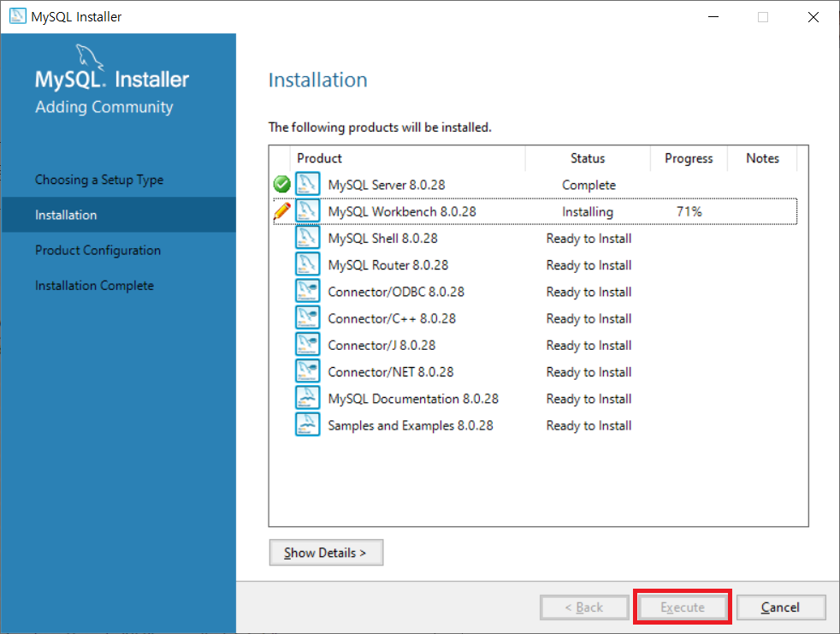840x634 pixels.
Task: Cancel the installation
Action: (x=780, y=607)
